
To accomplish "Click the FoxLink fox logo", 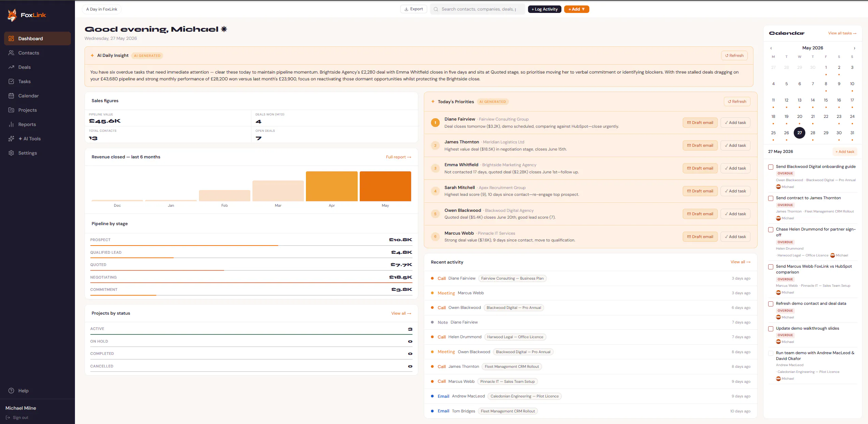I will tap(12, 15).
